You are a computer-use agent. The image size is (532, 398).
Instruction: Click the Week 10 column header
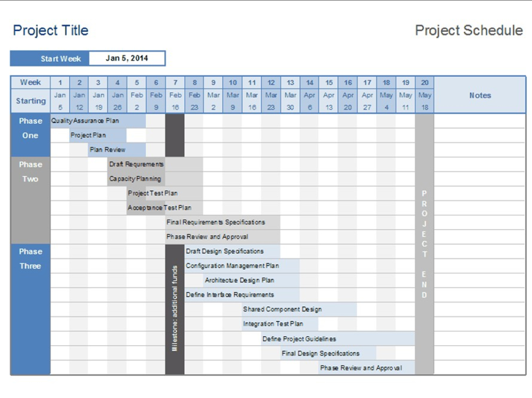[x=233, y=83]
